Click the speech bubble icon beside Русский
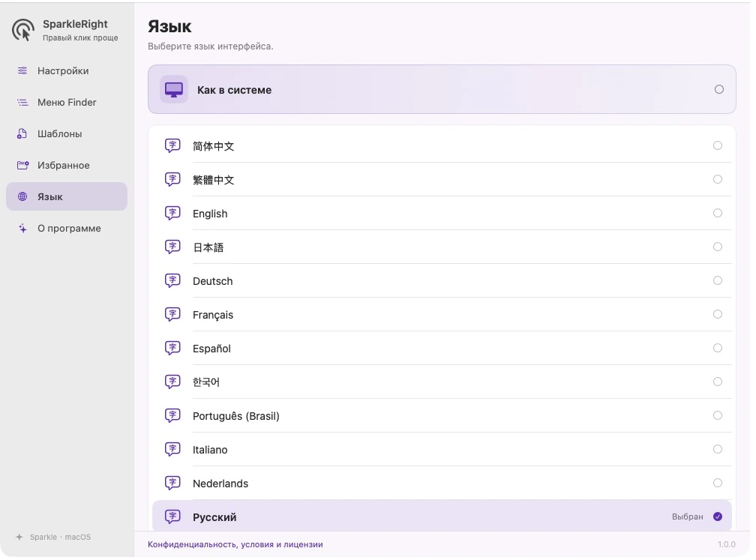Viewport: 756px width, 560px height. coord(172,517)
